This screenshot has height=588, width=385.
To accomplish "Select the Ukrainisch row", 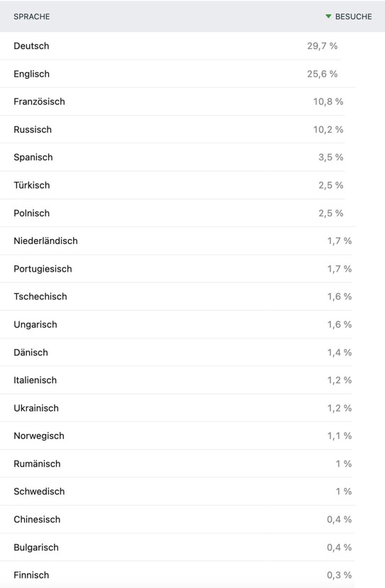I will tap(192, 408).
